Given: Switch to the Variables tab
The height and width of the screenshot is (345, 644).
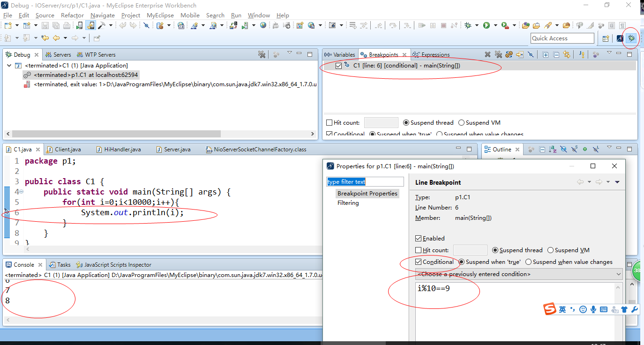Looking at the screenshot, I should [341, 55].
